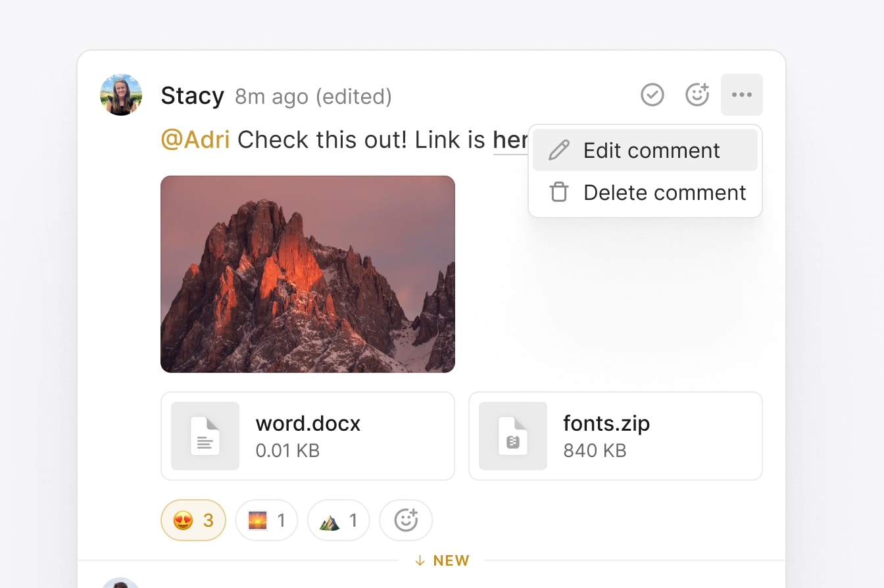This screenshot has height=588, width=884.
Task: Click the mark-complete checkmark icon
Action: [x=652, y=95]
